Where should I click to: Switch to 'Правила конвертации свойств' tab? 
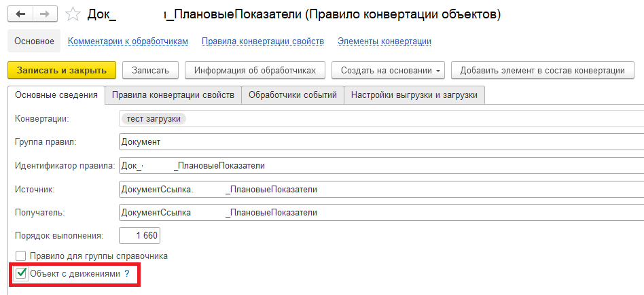[173, 95]
